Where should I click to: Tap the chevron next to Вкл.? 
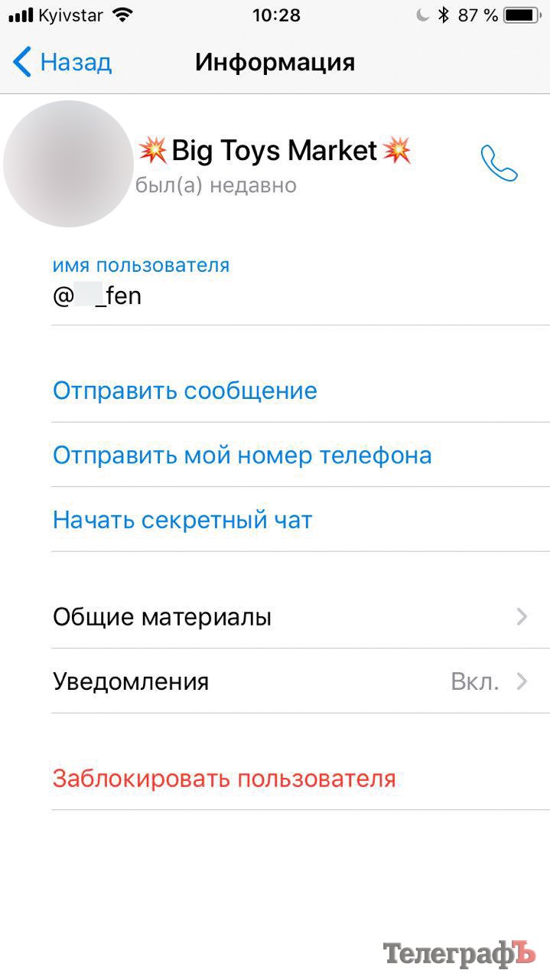pos(522,681)
